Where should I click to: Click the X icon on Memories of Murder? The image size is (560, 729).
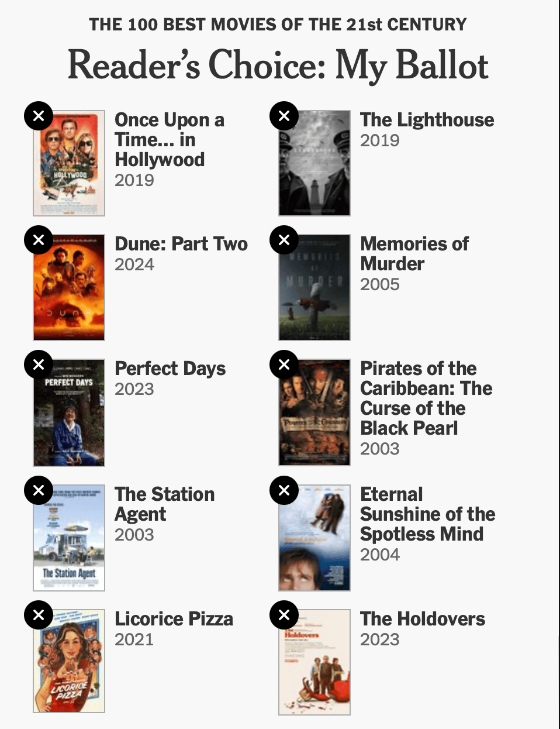point(284,240)
